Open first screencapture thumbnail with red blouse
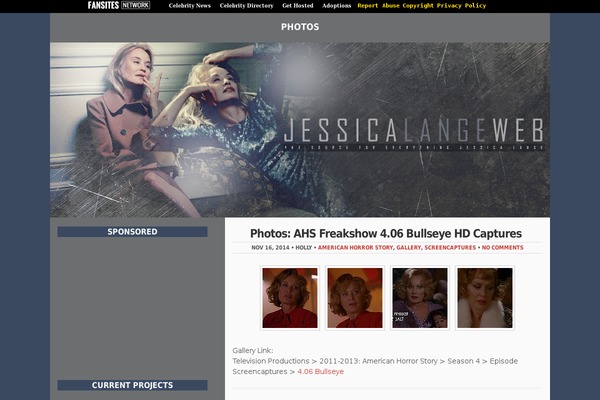This screenshot has width=600, height=400. coord(290,298)
